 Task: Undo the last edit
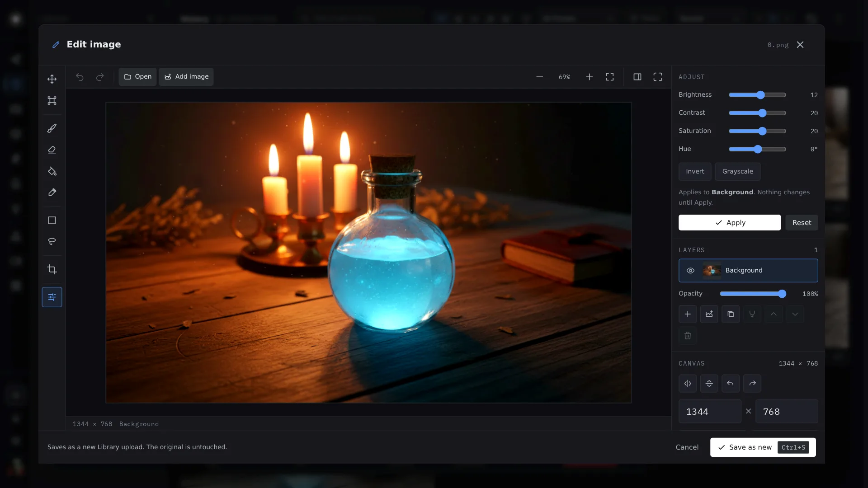point(80,77)
